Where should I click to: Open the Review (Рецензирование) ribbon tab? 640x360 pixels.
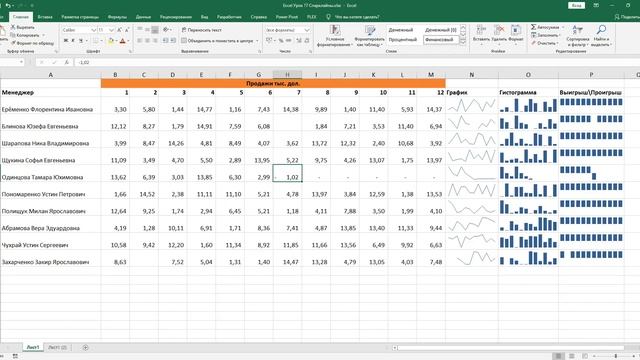coord(176,17)
